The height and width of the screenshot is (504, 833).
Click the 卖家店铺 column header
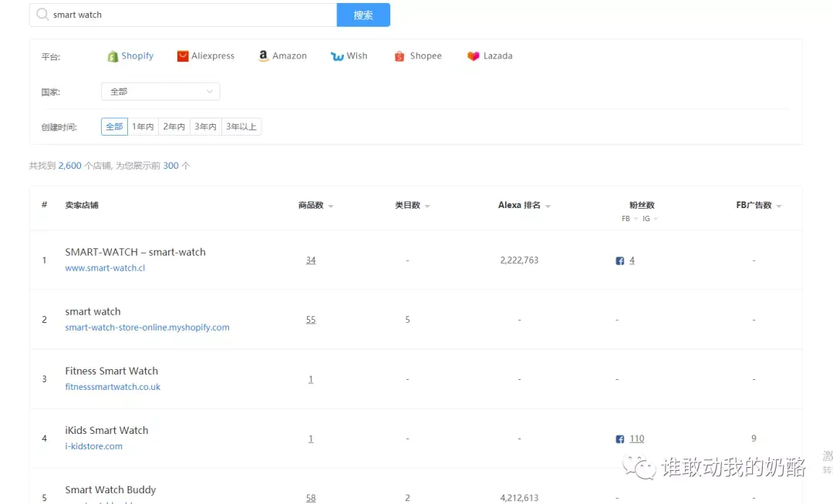pos(82,205)
